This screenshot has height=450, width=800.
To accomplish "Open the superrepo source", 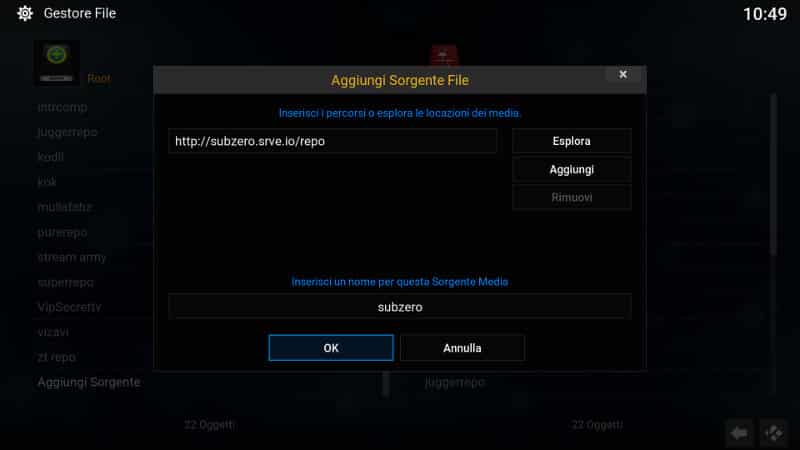I will (x=66, y=282).
